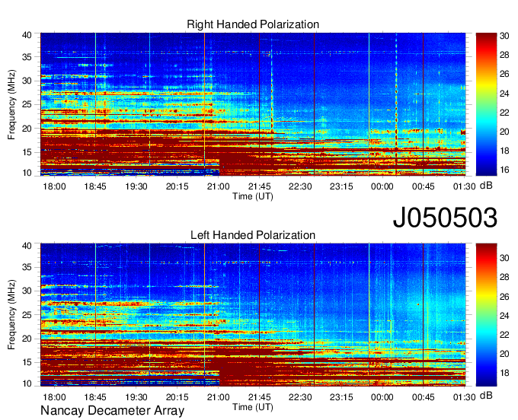This screenshot has width=518, height=420.
Task: Click the Time (UT) label under the Right Handed plot
Action: click(253, 196)
